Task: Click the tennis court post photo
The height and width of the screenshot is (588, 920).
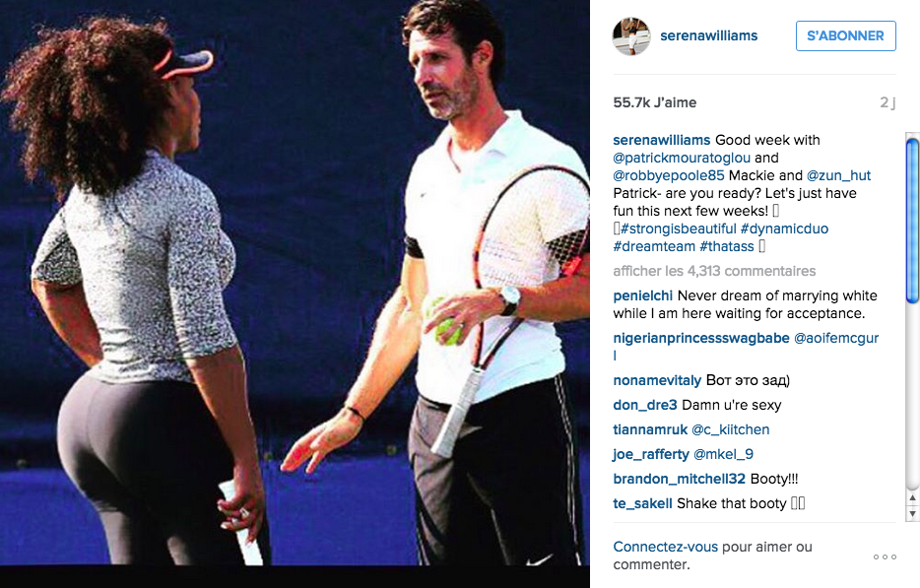Action: (295, 283)
